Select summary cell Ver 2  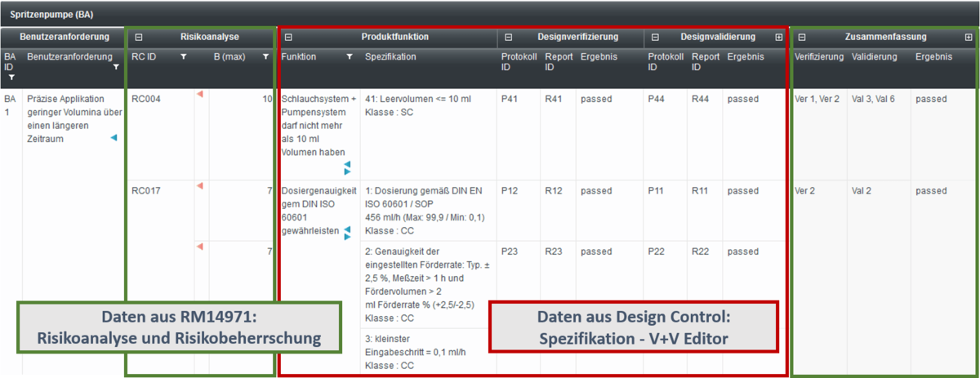click(x=804, y=191)
